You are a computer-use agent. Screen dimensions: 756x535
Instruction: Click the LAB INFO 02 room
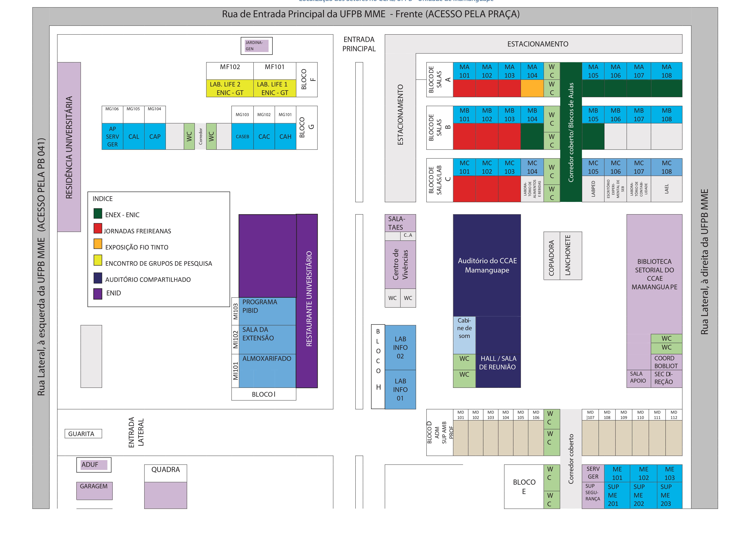coord(400,348)
